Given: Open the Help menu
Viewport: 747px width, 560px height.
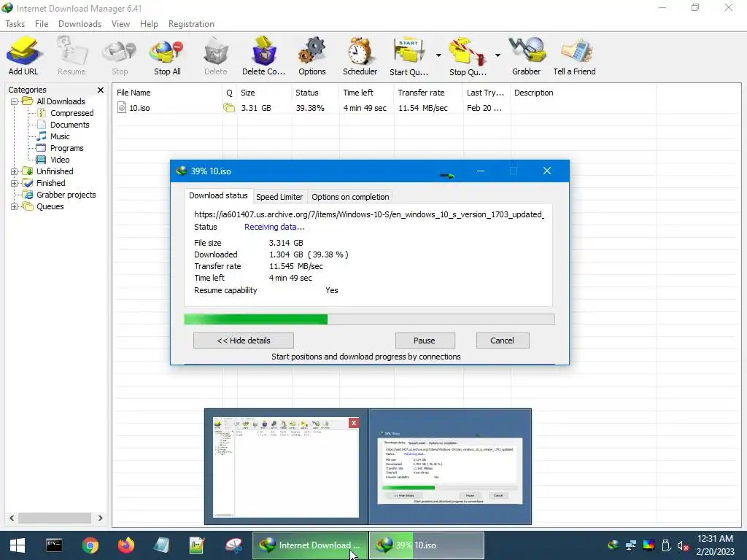Looking at the screenshot, I should point(149,24).
